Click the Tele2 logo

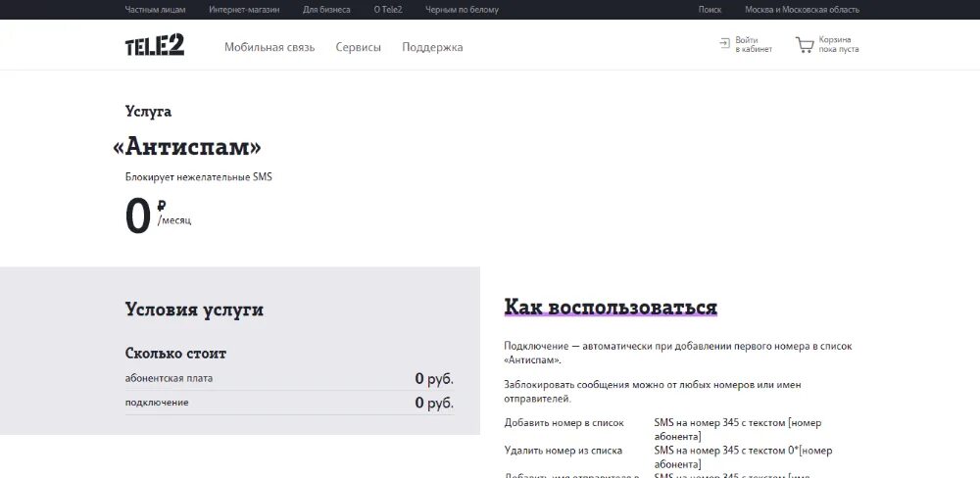click(x=155, y=45)
